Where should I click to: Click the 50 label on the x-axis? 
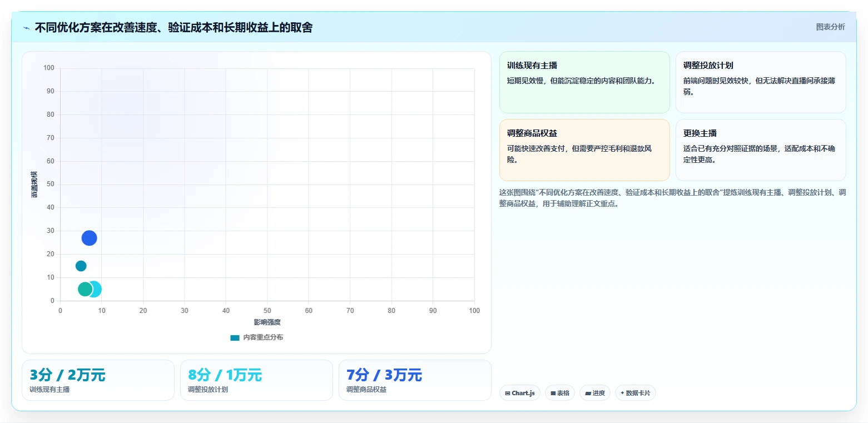pyautogui.click(x=267, y=310)
